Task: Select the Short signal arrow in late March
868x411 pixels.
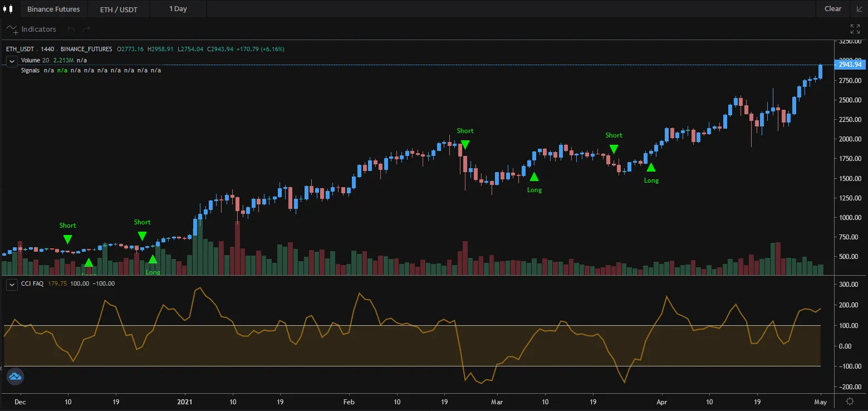Action: (x=614, y=149)
